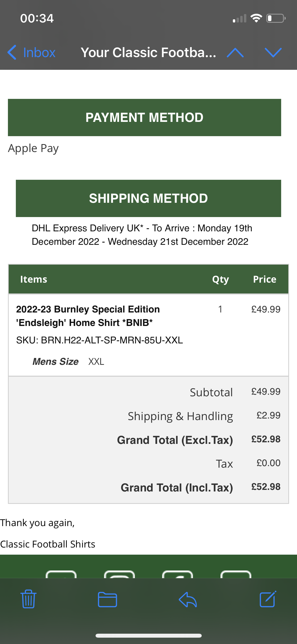Tap the 00:34 clock to scroll up
The width and height of the screenshot is (297, 644).
37,18
